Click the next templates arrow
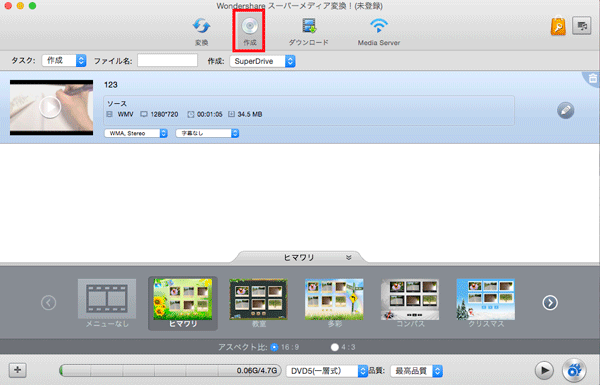Screen dimensions: 600x385 550,303
